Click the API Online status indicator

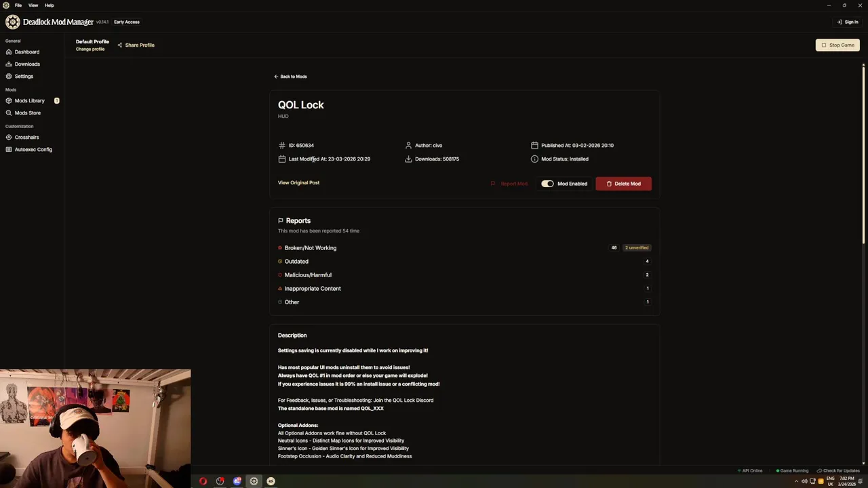[750, 470]
